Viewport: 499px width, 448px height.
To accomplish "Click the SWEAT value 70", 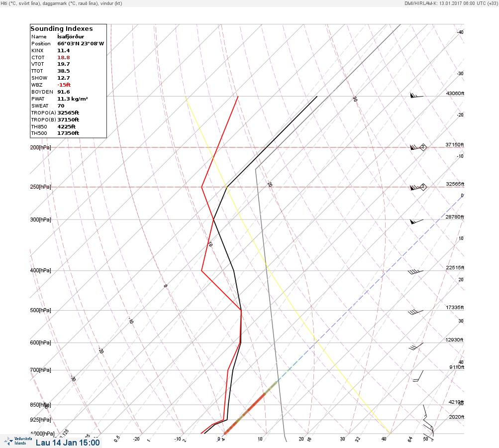I will [61, 106].
